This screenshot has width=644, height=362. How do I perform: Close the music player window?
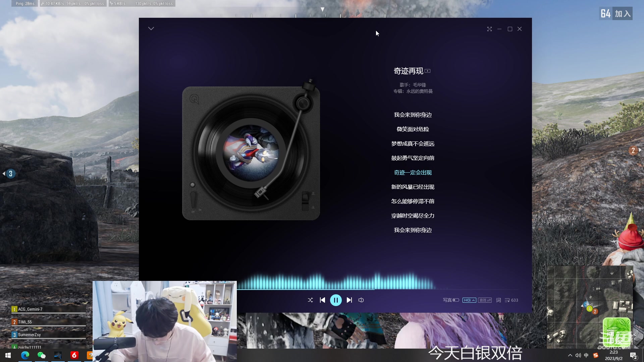point(520,29)
